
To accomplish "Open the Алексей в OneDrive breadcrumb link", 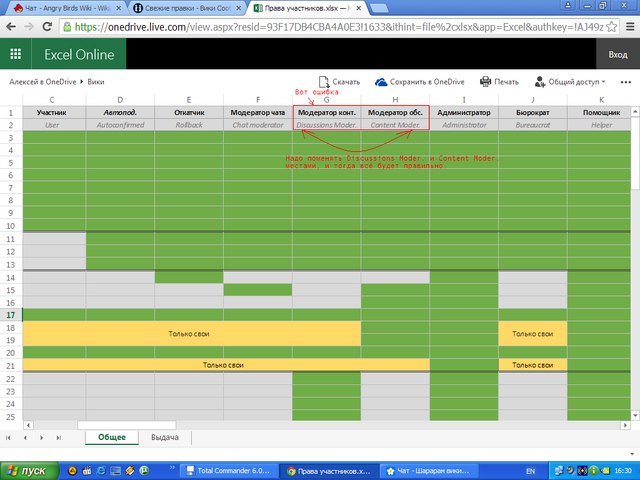I will click(x=43, y=82).
